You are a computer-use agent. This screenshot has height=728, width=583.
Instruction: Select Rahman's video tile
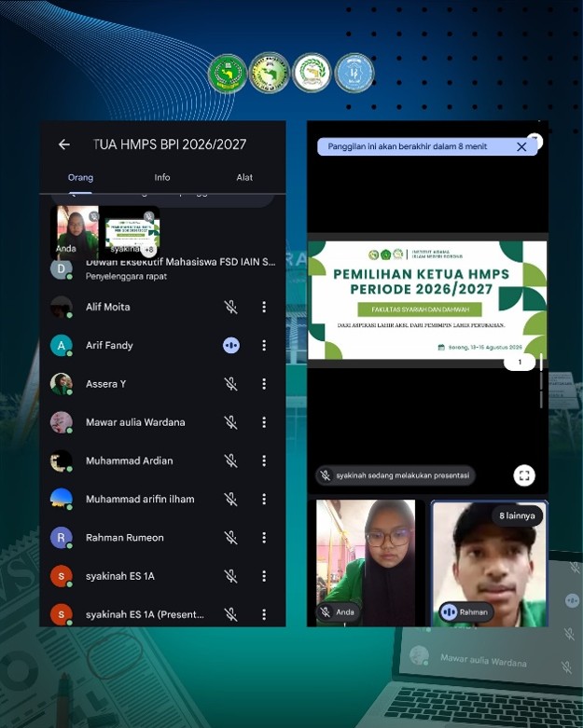[x=490, y=564]
